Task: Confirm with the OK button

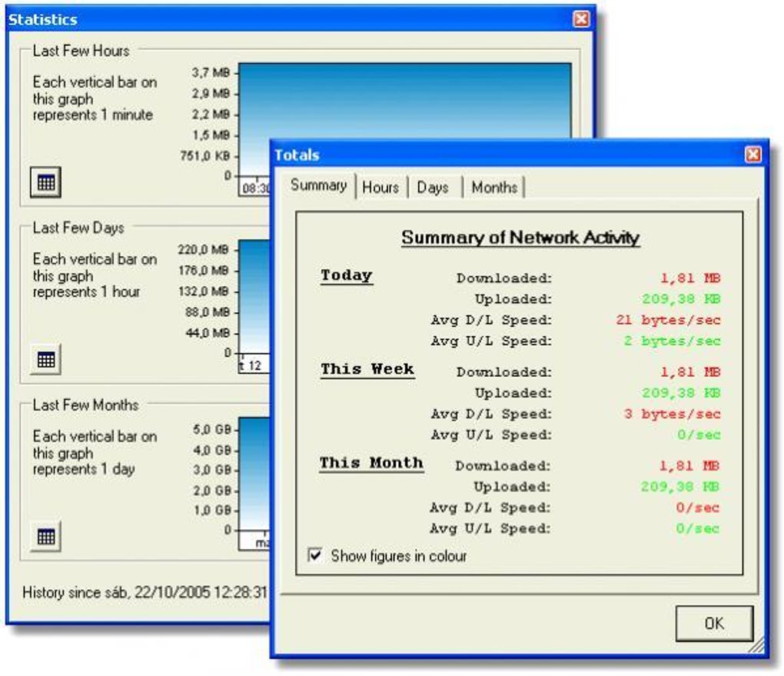Action: pos(714,623)
